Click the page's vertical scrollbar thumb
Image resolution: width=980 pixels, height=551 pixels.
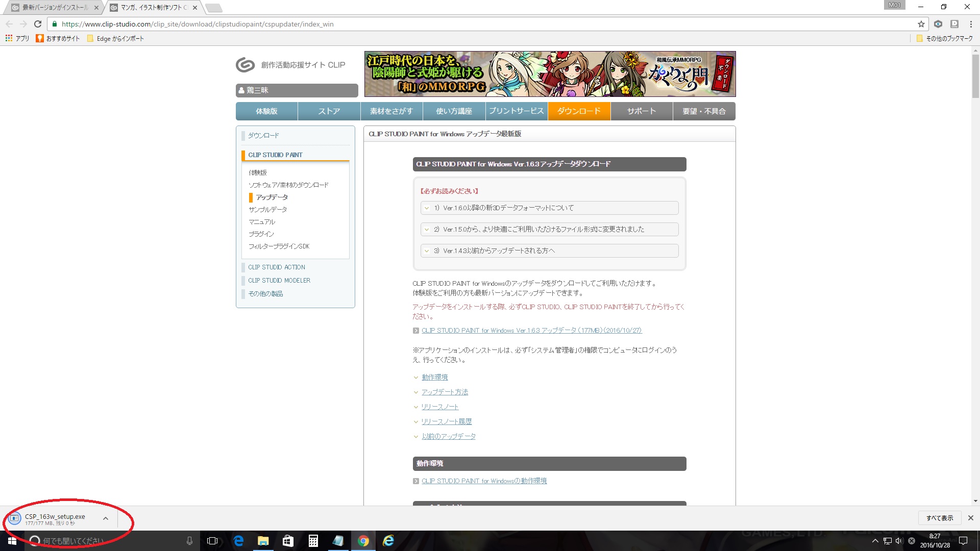pyautogui.click(x=975, y=76)
